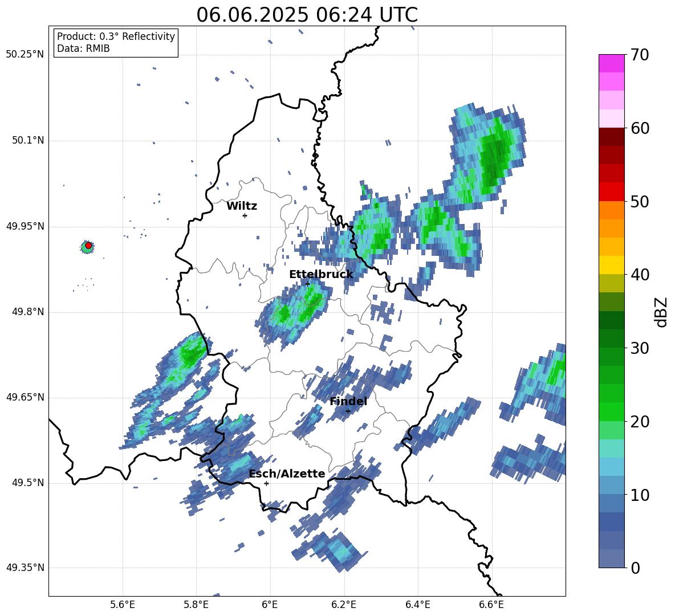Click the 49.8°N latitude label
675x616 pixels.
28,312
